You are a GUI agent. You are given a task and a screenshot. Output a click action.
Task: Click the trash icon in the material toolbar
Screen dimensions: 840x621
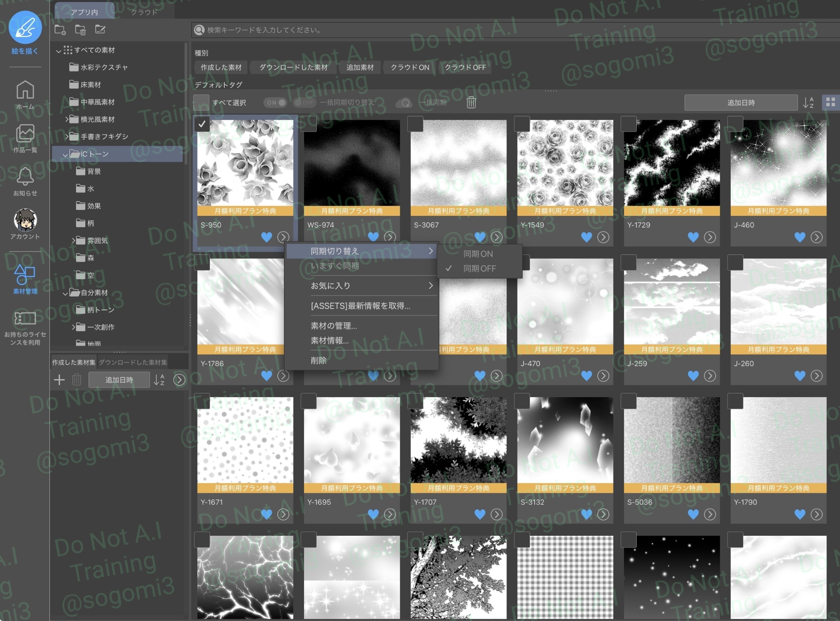tap(471, 102)
